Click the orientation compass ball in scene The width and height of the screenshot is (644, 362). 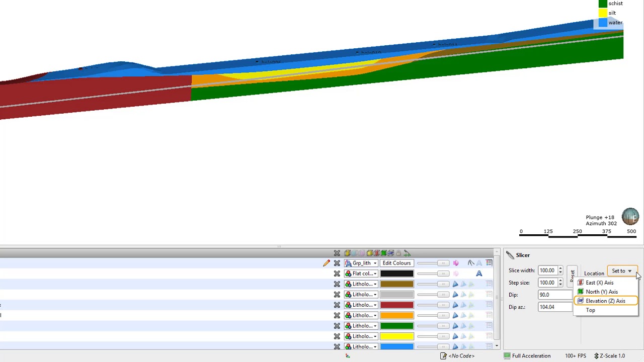pyautogui.click(x=630, y=217)
